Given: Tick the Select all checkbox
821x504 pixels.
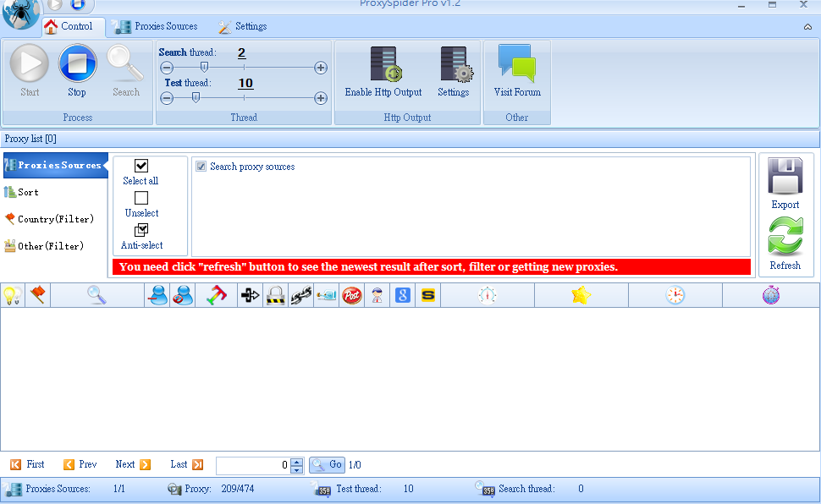Looking at the screenshot, I should [x=141, y=166].
